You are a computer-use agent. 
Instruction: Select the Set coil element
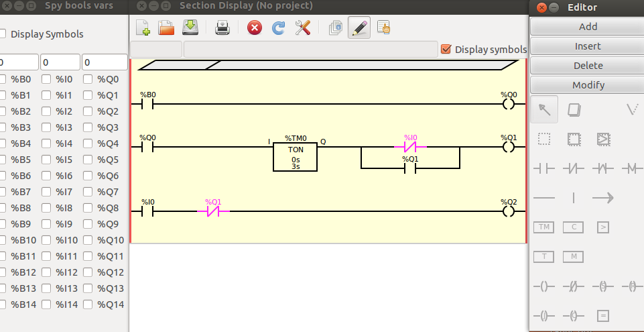pos(603,286)
